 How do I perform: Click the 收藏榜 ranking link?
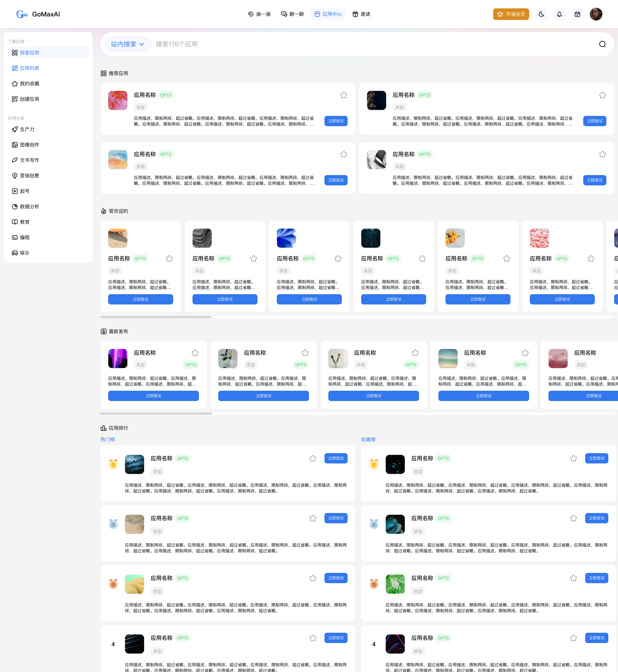[368, 439]
